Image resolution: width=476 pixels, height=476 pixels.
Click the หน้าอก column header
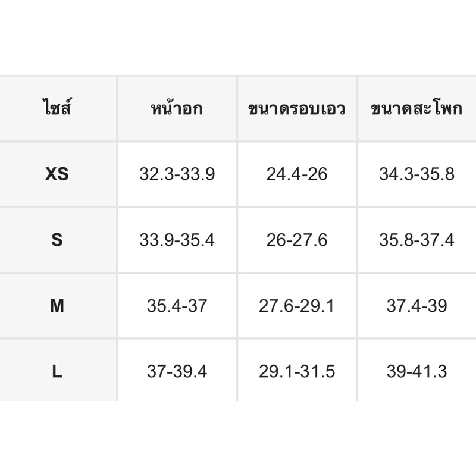tap(177, 109)
